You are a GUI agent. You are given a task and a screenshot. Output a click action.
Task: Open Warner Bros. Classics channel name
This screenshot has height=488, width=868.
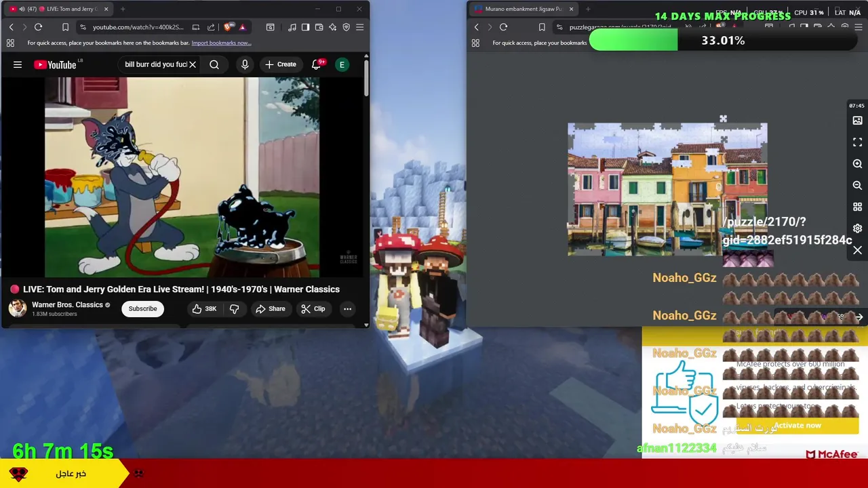pos(67,305)
